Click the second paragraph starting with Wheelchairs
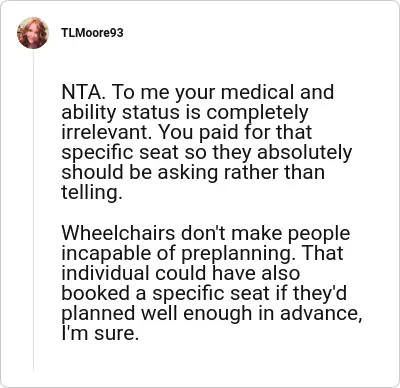This screenshot has height=388, width=400. tap(212, 283)
